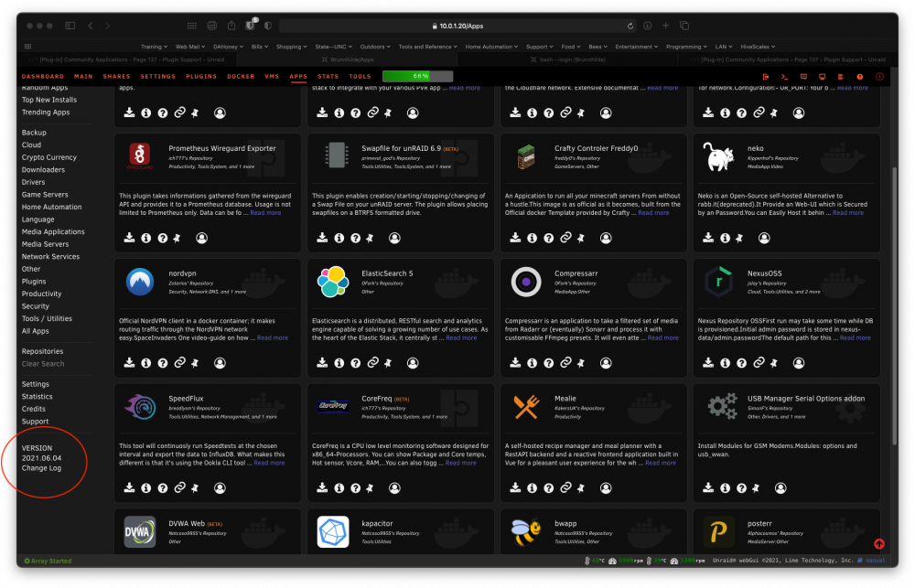Open Mealie project link icon
Viewport: 915px width, 588px height.
click(x=565, y=487)
